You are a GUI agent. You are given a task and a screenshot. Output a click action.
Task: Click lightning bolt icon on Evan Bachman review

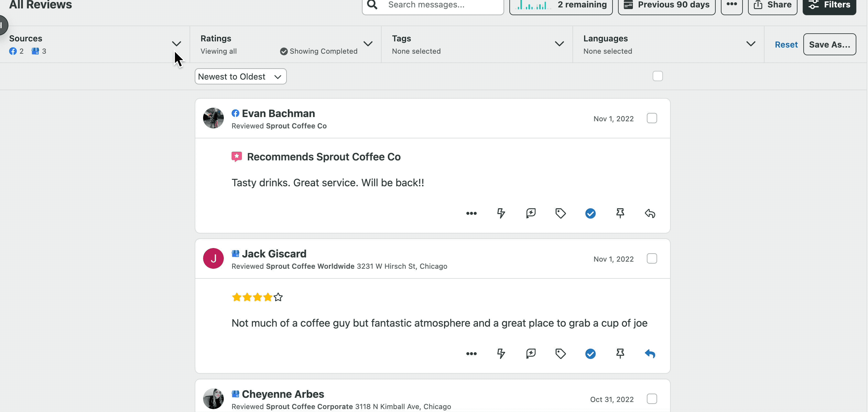[x=501, y=213]
